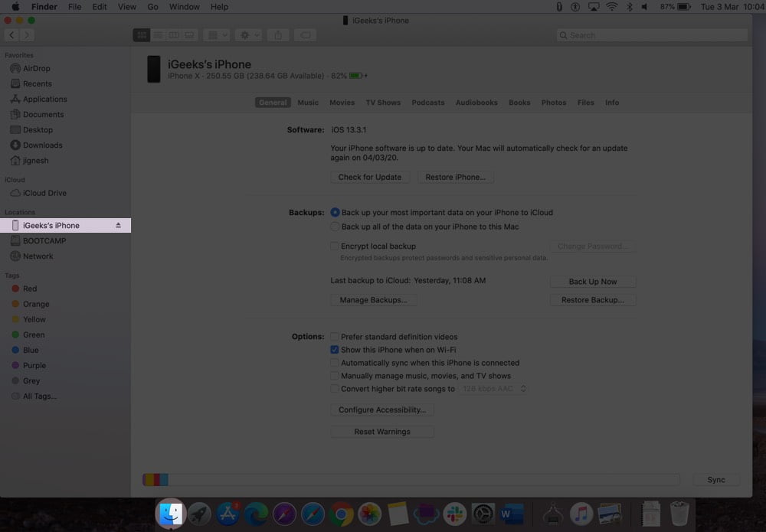Open the Go menu in menu bar

tap(152, 7)
